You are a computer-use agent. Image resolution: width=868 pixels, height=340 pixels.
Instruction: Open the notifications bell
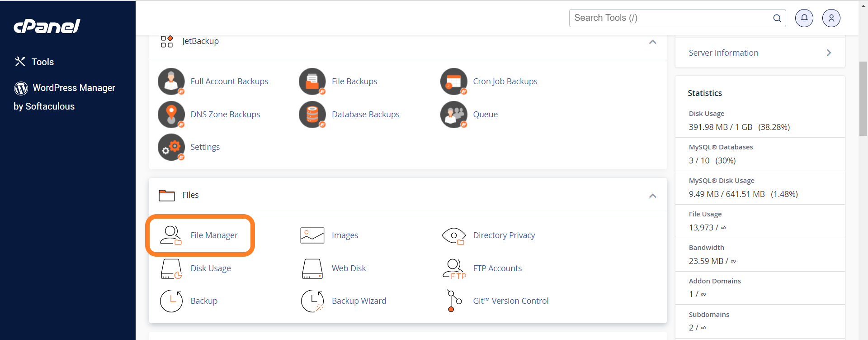point(804,18)
